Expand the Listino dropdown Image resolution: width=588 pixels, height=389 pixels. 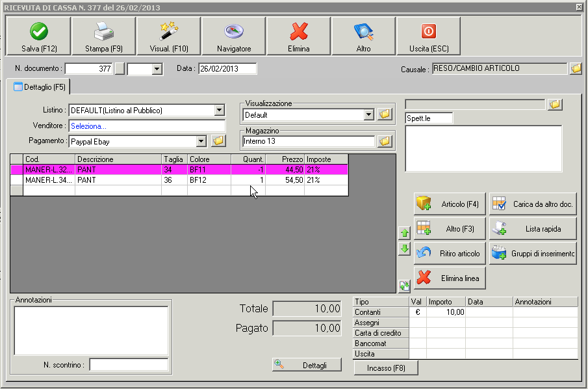coord(220,111)
